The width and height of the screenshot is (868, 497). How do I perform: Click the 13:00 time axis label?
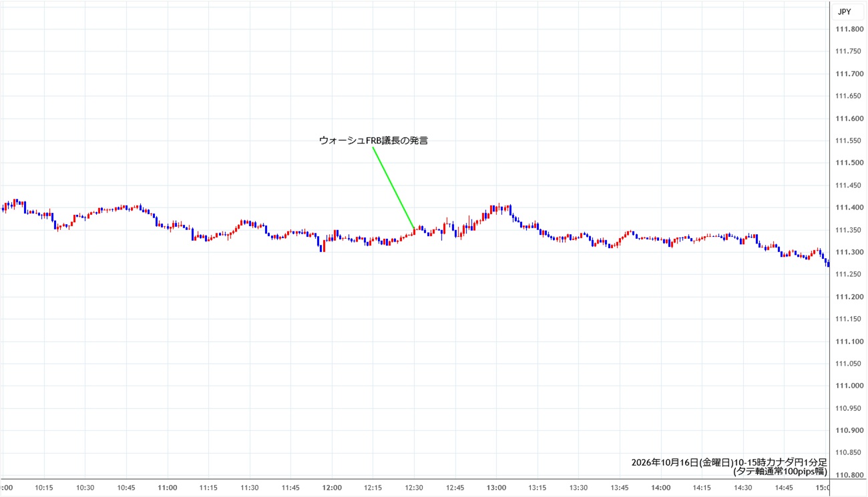[x=496, y=488]
